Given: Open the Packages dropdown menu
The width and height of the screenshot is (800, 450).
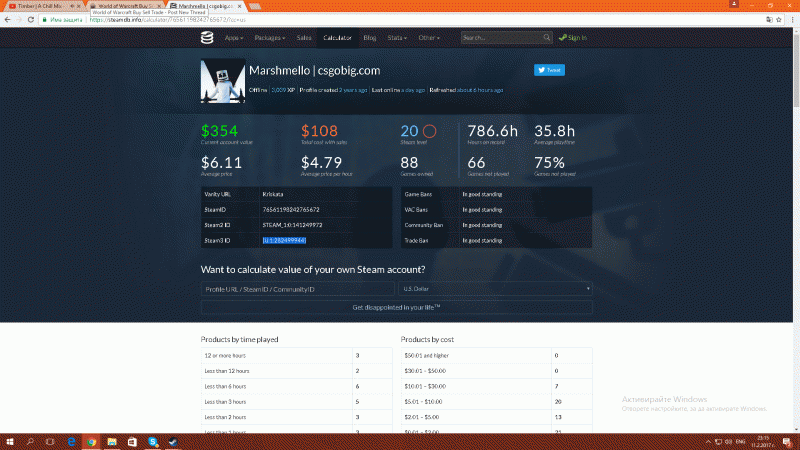Looking at the screenshot, I should click(x=269, y=38).
